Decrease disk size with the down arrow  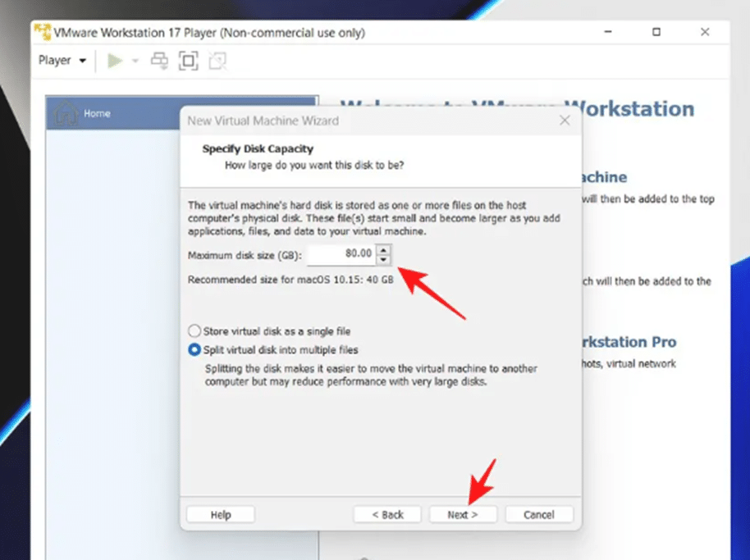[383, 259]
